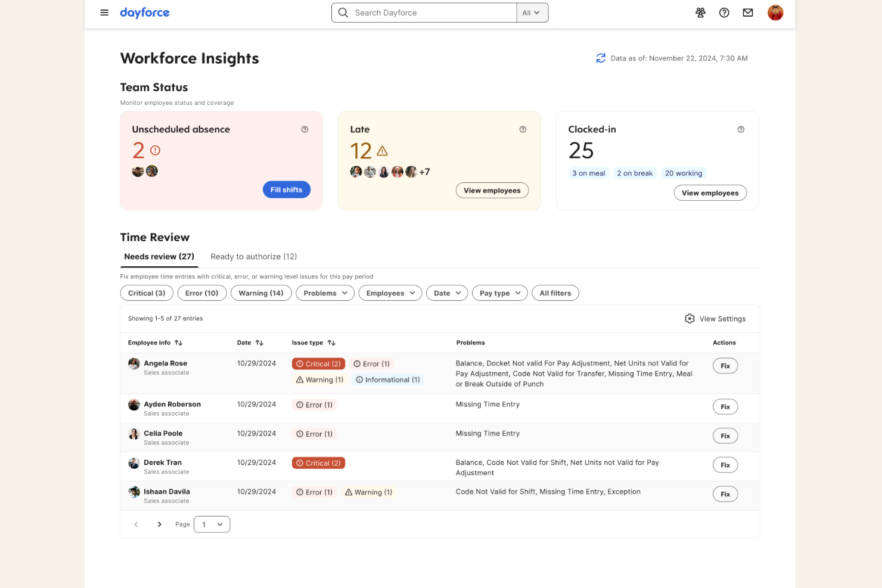Fix Angela Rose's time entry issues
882x588 pixels.
tap(725, 365)
